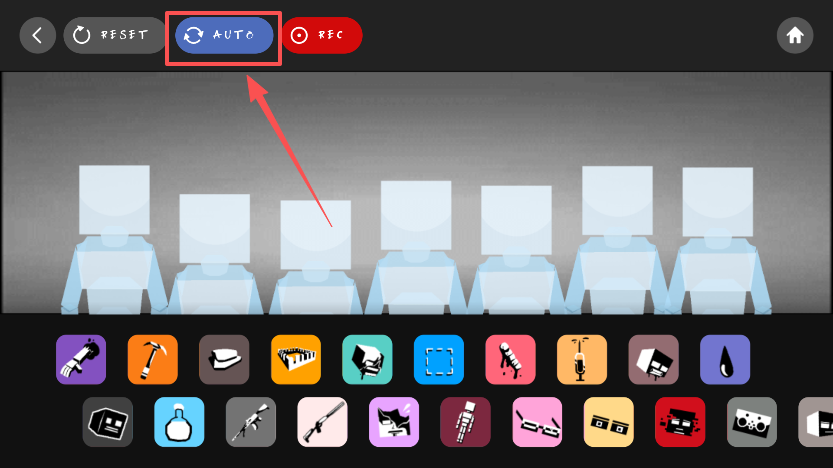Start recording with the red REC button
The image size is (833, 468).
coord(322,35)
